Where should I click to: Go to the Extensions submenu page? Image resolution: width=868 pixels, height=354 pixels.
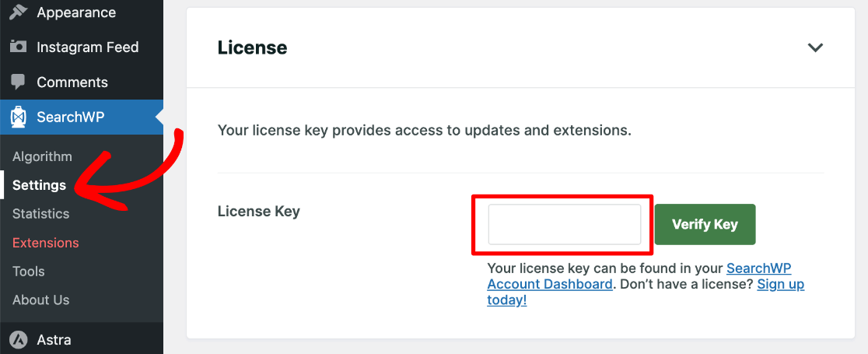point(45,243)
